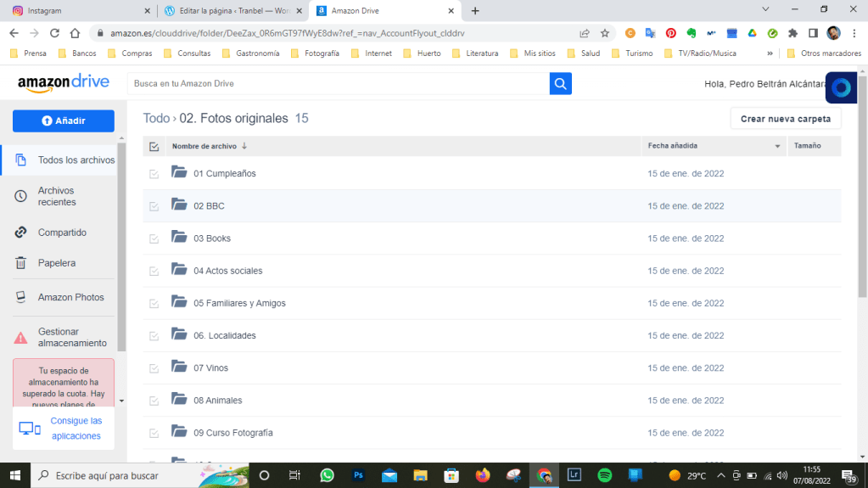Expand the Fecha añadida sort dropdown
This screenshot has width=868, height=488.
click(x=777, y=146)
